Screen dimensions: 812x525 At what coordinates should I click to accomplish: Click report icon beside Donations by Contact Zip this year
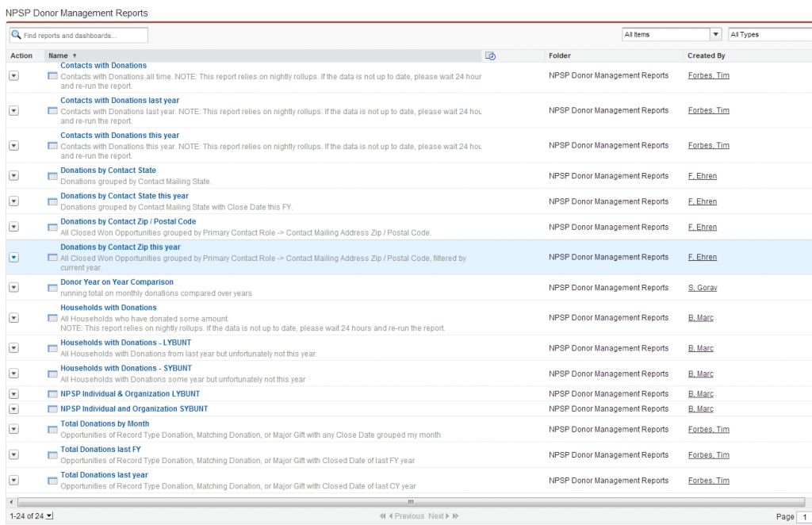pyautogui.click(x=52, y=257)
